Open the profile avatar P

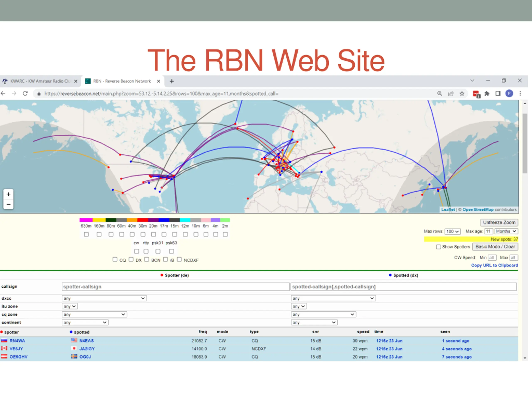pyautogui.click(x=509, y=93)
